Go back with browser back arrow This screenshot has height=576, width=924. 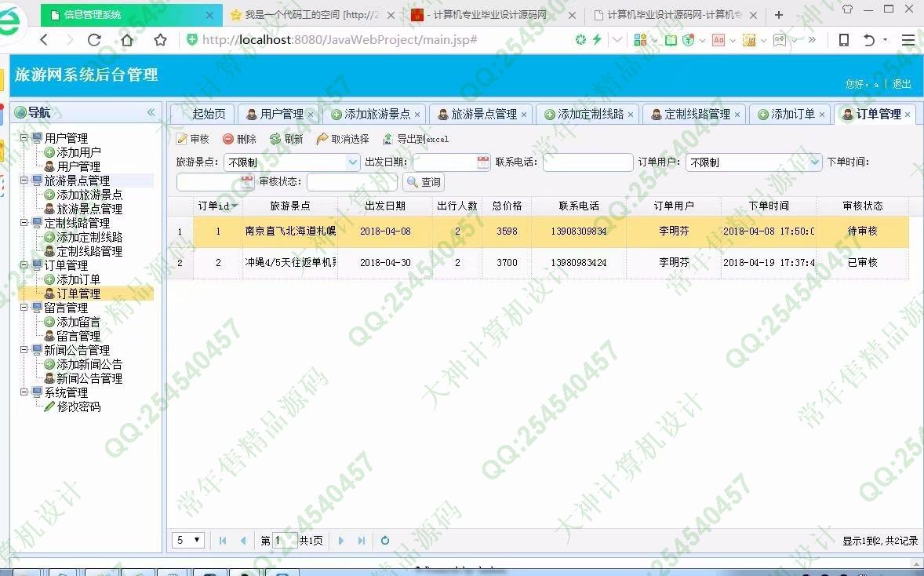pyautogui.click(x=44, y=40)
